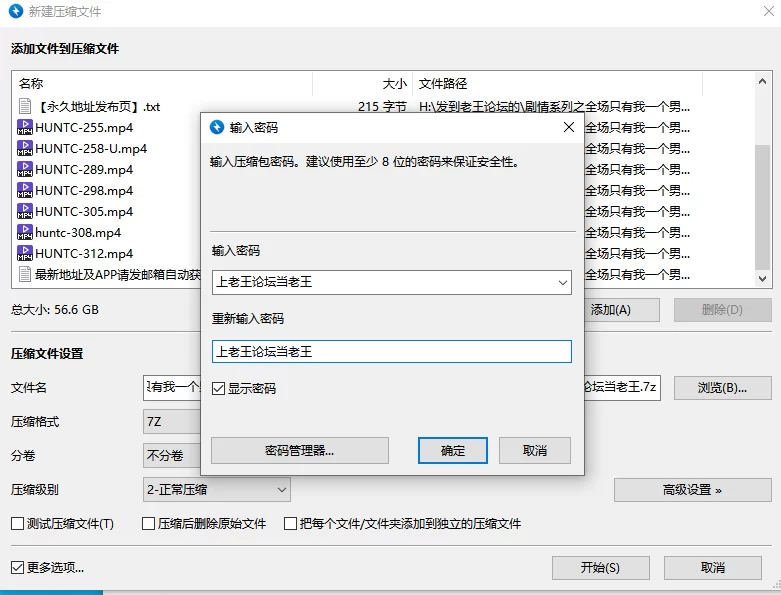Click 浏览(B)... button
Screen dimensions: 781x595
pyautogui.click(x=723, y=388)
